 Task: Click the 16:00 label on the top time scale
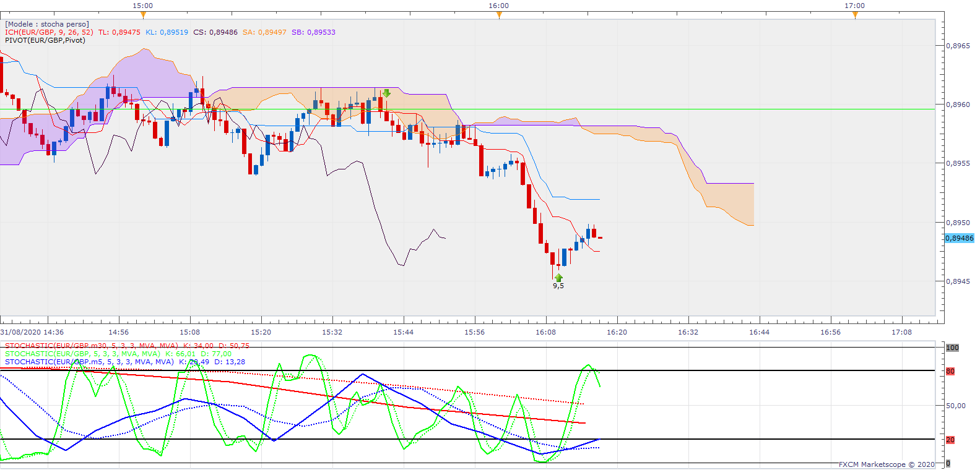tap(499, 6)
